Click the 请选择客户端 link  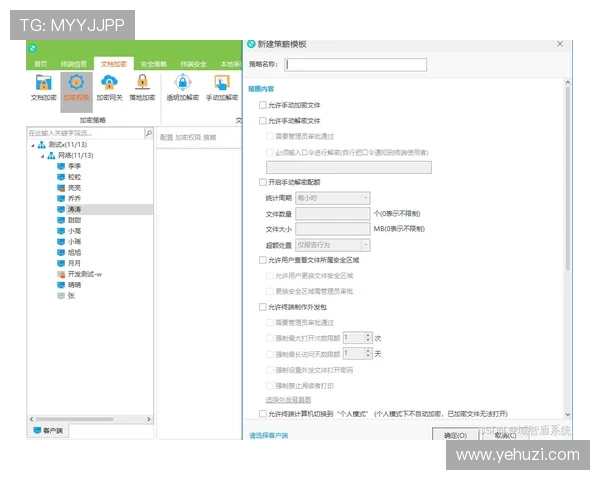click(269, 436)
